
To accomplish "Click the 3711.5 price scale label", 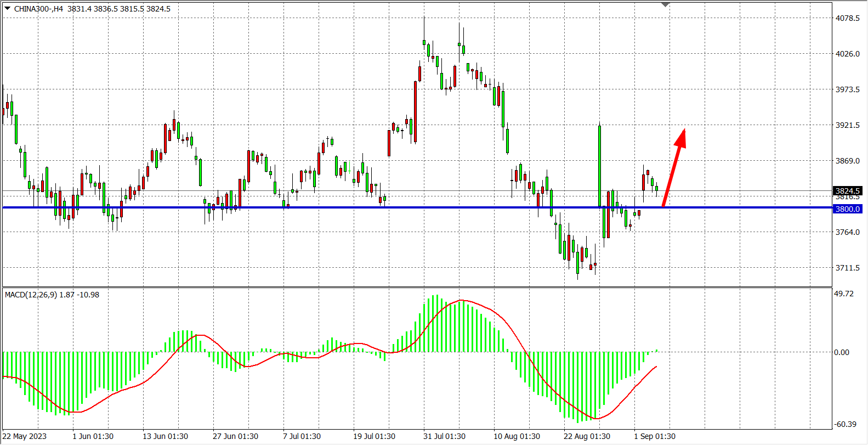I will tap(847, 268).
